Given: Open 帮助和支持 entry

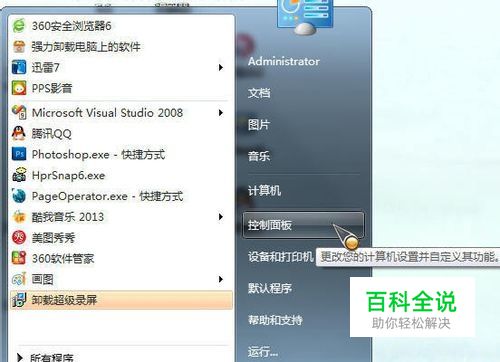Looking at the screenshot, I should tap(275, 320).
